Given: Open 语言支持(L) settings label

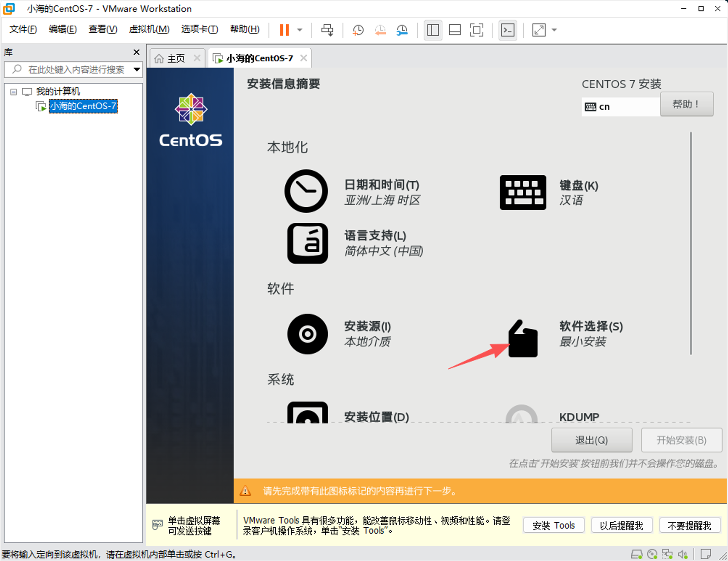Looking at the screenshot, I should point(375,235).
